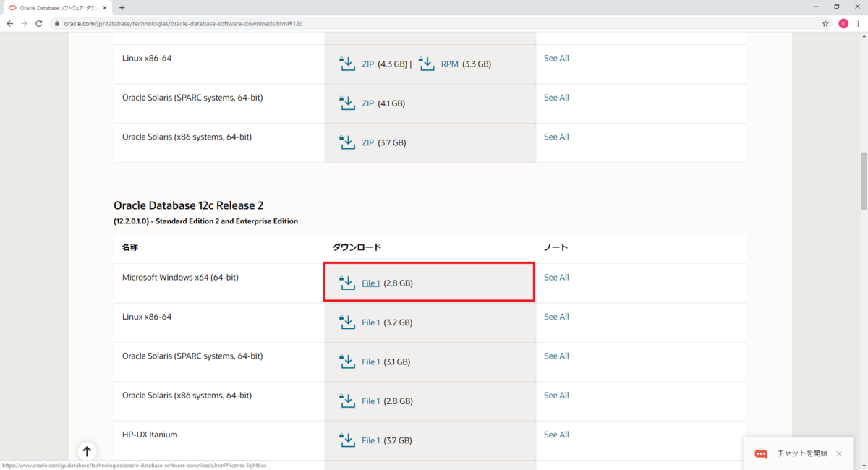The width and height of the screenshot is (868, 470).
Task: Open See All for HP-UX Itanium row
Action: (556, 435)
